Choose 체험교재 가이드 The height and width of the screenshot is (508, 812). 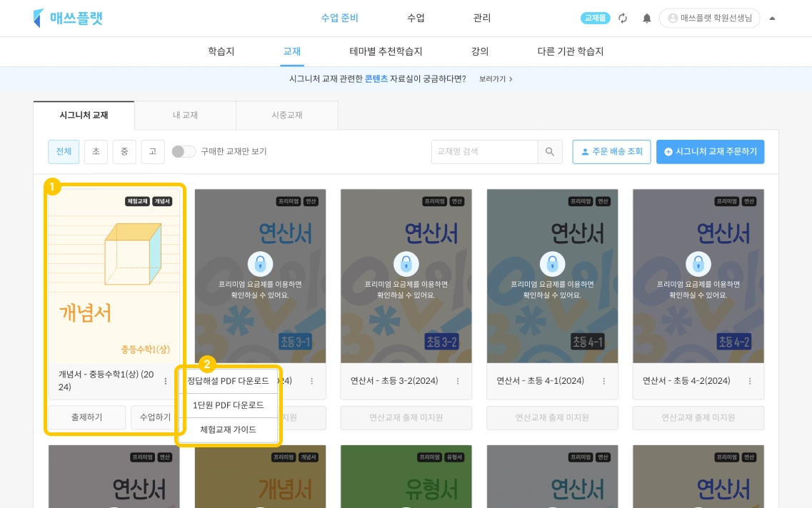pyautogui.click(x=229, y=430)
